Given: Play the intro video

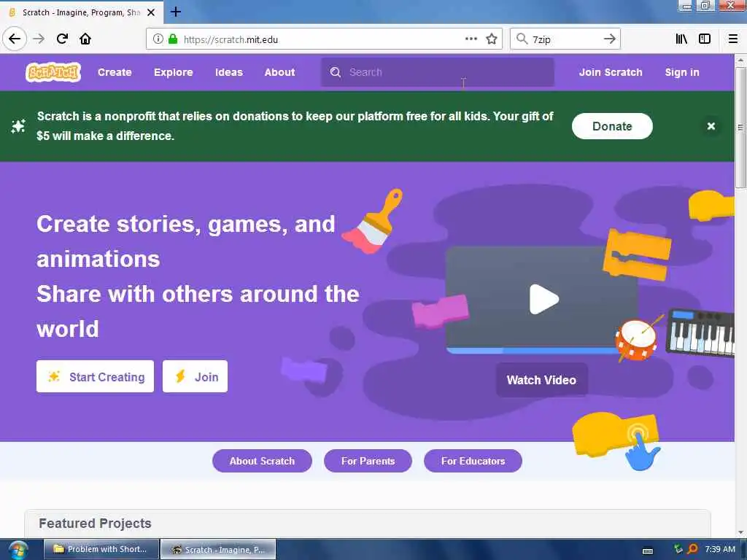Looking at the screenshot, I should (x=543, y=299).
